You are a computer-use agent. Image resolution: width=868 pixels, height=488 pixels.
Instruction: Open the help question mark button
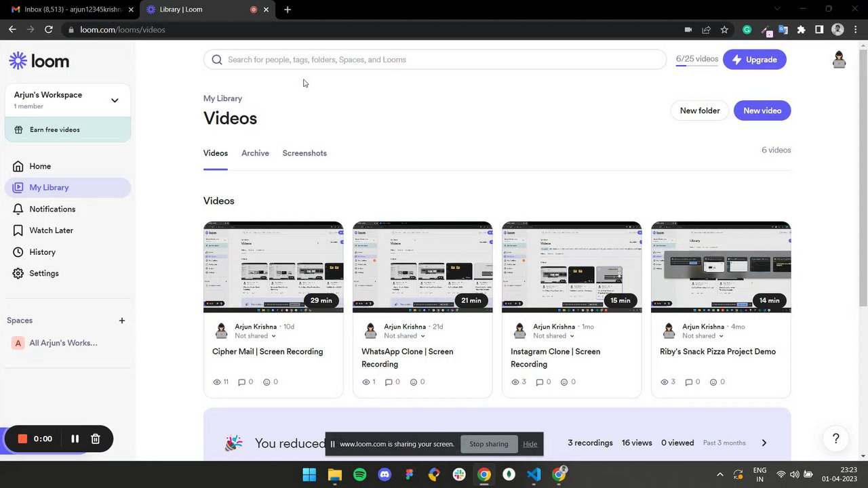pos(836,439)
